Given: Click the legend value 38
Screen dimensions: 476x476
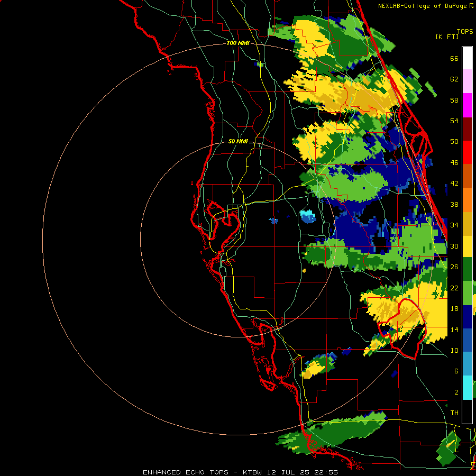Looking at the screenshot, I should 454,204.
